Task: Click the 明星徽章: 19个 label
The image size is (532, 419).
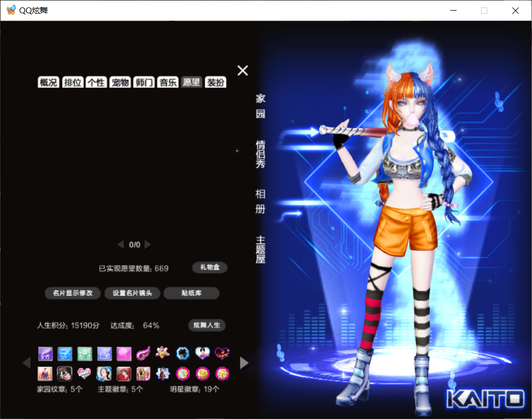Action: point(195,389)
